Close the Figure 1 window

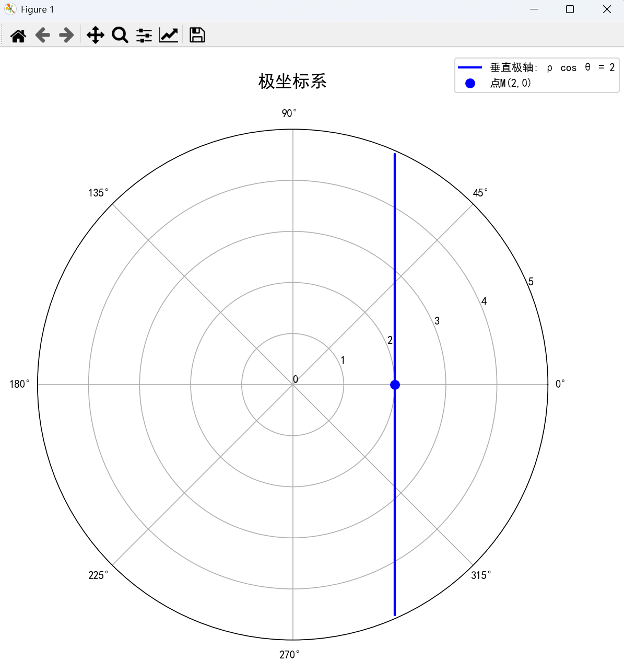click(x=607, y=9)
